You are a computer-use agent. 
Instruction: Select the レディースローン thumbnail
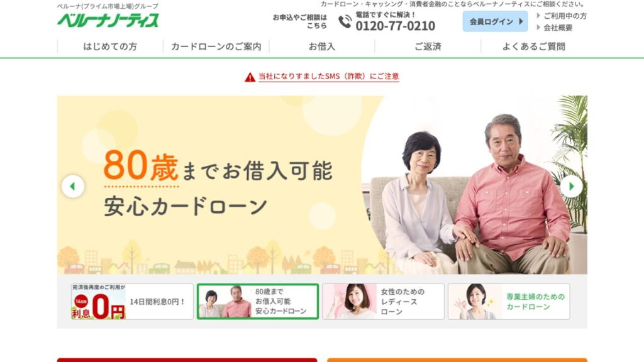383,301
